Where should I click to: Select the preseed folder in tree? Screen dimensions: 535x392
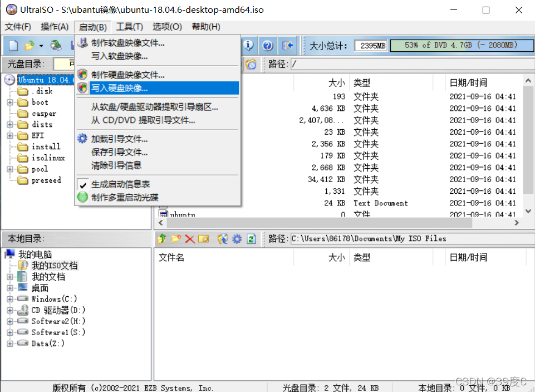pos(46,180)
